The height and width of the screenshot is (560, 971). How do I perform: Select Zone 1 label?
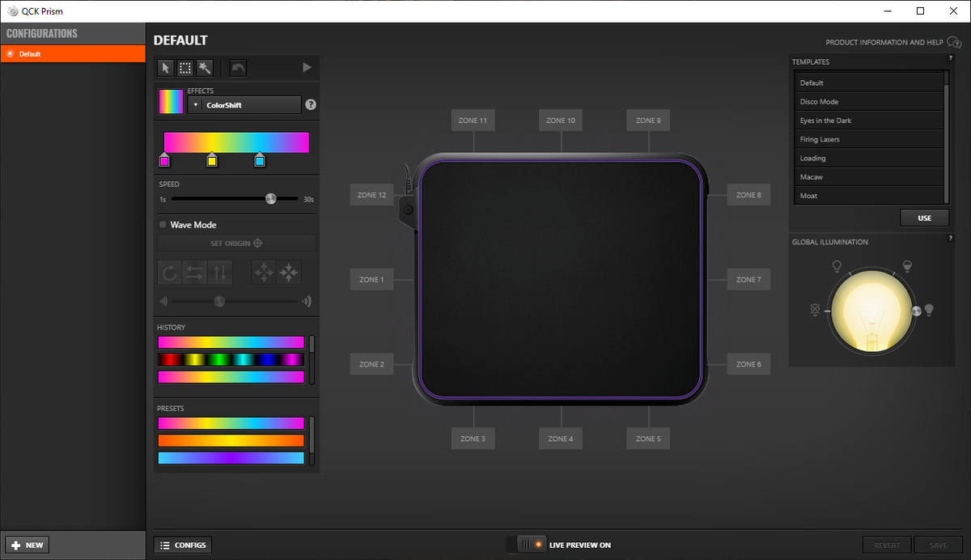point(371,280)
